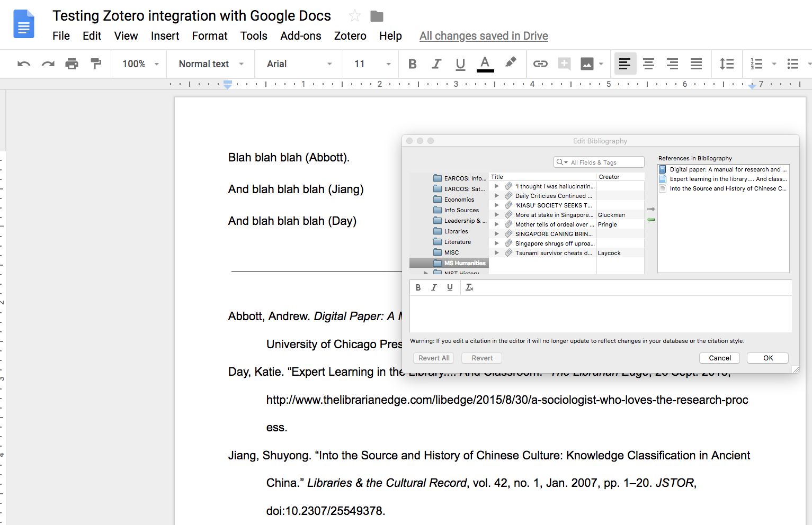Apply a bulleted list

[793, 64]
